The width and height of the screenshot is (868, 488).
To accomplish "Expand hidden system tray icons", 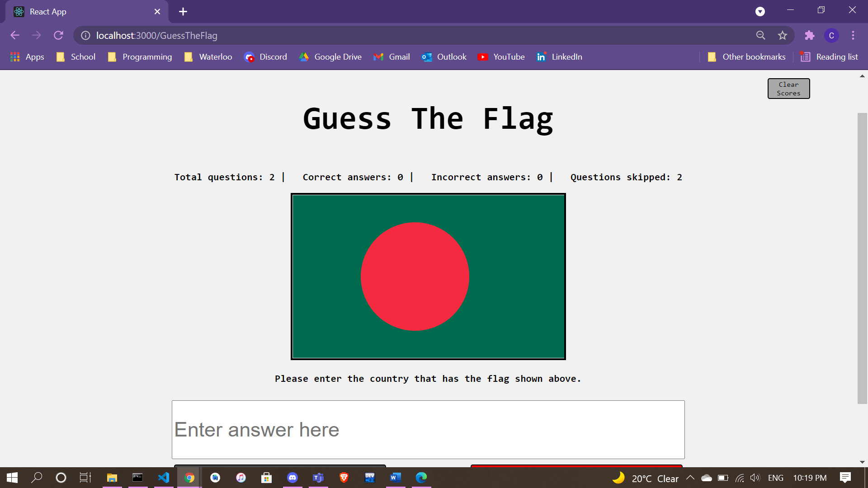I will click(690, 478).
